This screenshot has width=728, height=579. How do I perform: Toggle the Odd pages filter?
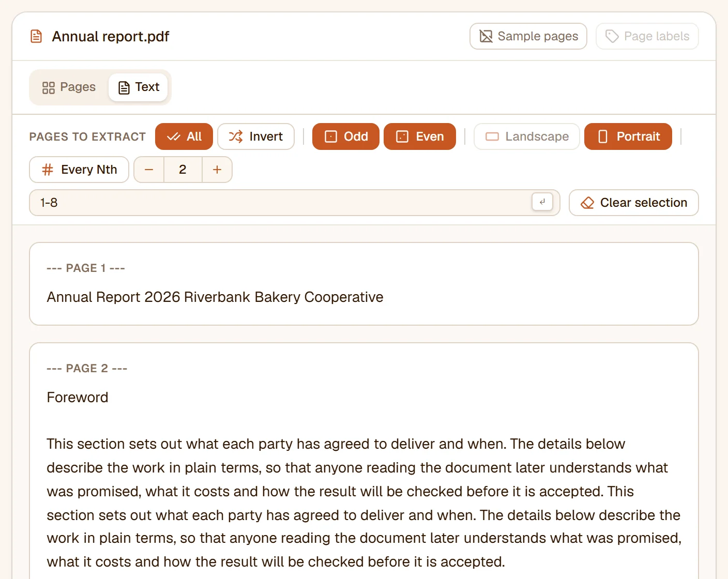pos(346,136)
